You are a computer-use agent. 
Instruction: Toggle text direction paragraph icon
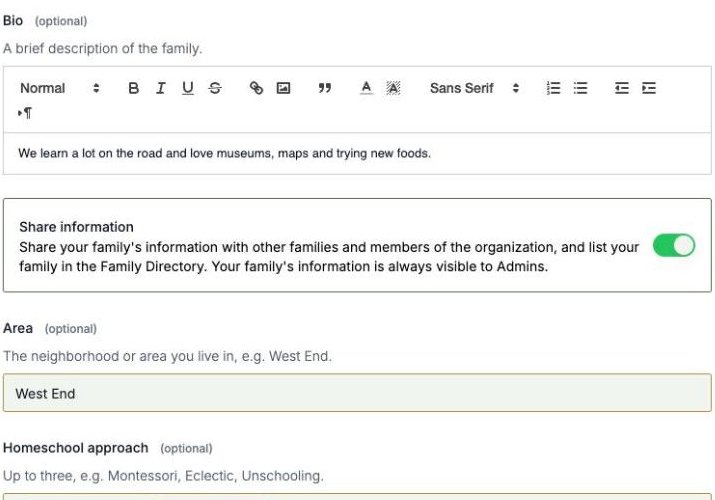click(x=25, y=113)
